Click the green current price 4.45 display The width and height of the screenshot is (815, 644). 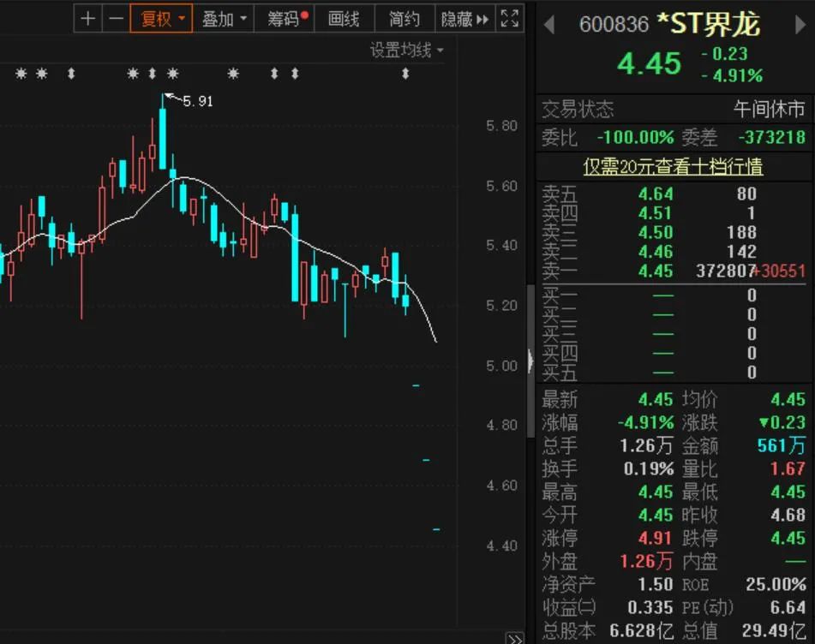(x=649, y=63)
